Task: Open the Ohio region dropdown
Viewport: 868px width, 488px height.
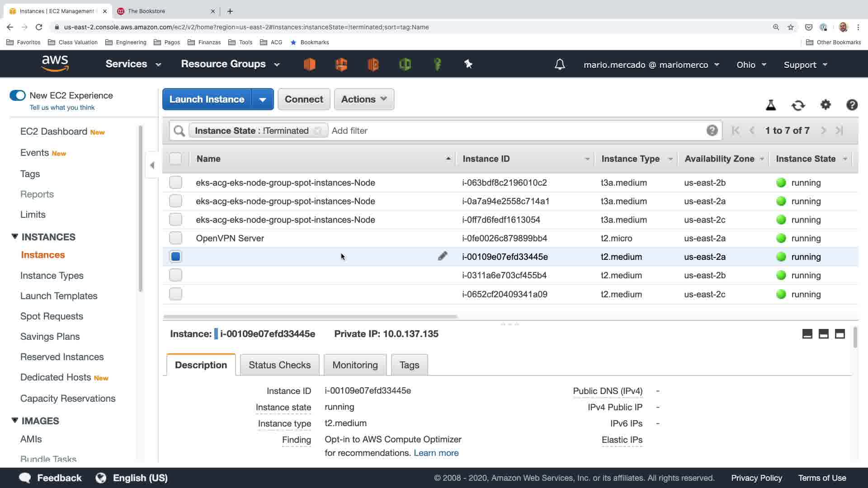Action: (751, 65)
